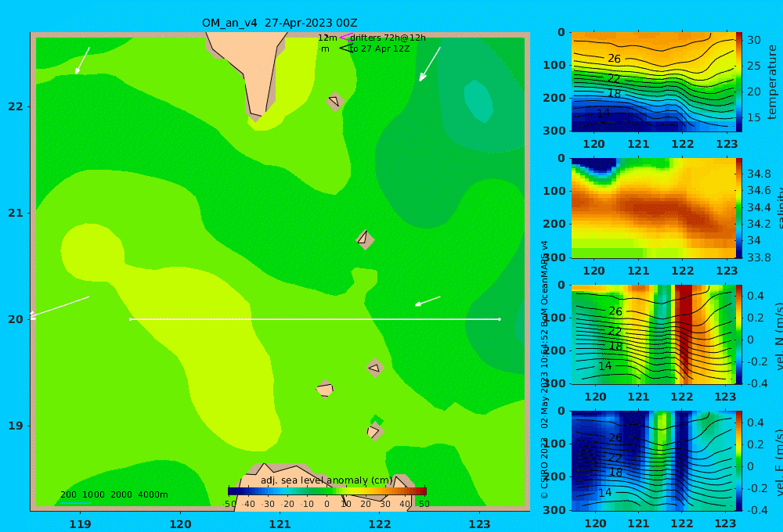Image resolution: width=783 pixels, height=532 pixels.
Task: Click the '26' contour label in temperature panel
Action: (x=614, y=59)
